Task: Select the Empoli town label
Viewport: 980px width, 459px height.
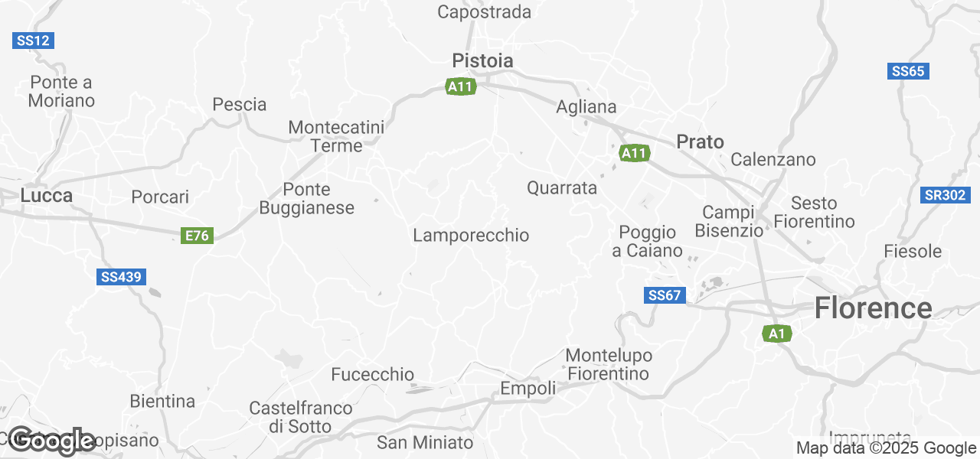Action: (x=528, y=389)
